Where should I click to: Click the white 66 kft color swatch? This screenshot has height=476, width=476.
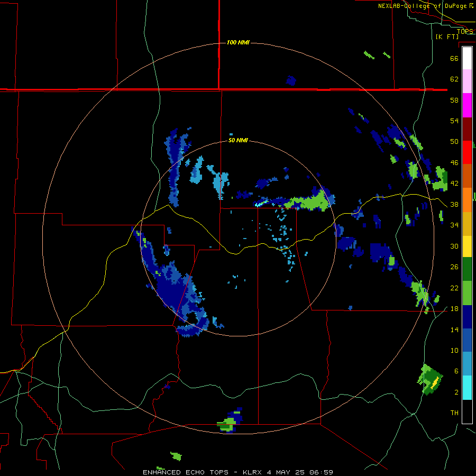pos(467,58)
